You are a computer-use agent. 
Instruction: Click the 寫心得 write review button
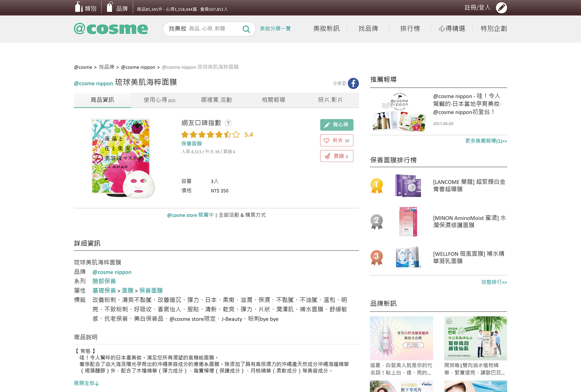click(x=337, y=125)
